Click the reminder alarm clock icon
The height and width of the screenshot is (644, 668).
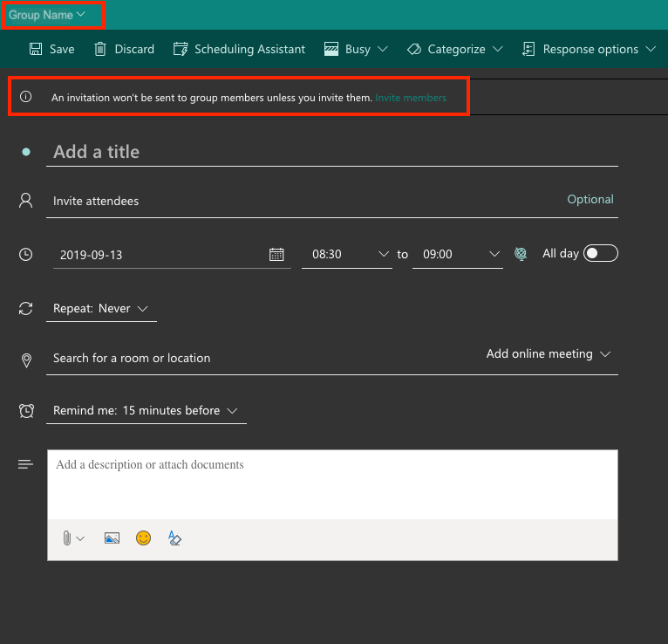[26, 411]
